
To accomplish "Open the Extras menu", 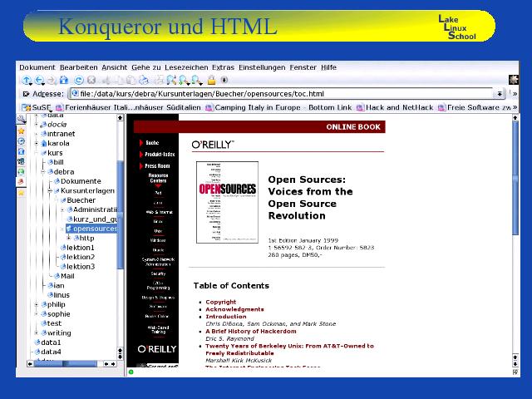I will 223,67.
